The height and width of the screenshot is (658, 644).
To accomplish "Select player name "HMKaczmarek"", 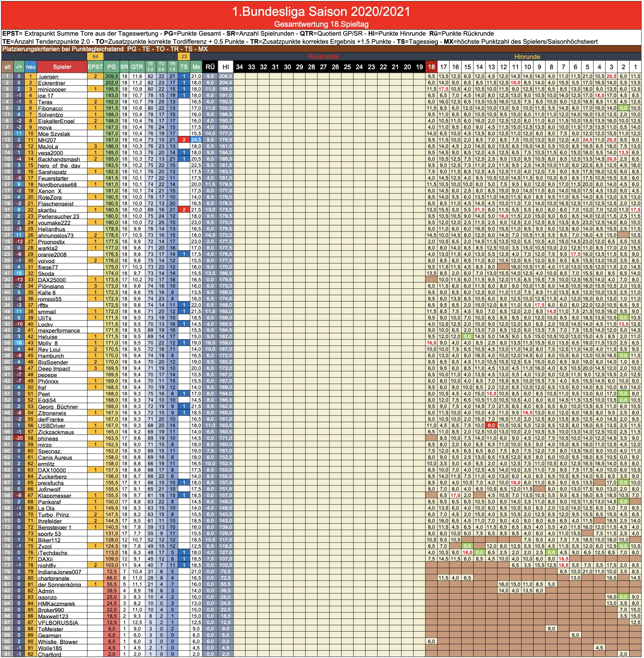I will 56,603.
